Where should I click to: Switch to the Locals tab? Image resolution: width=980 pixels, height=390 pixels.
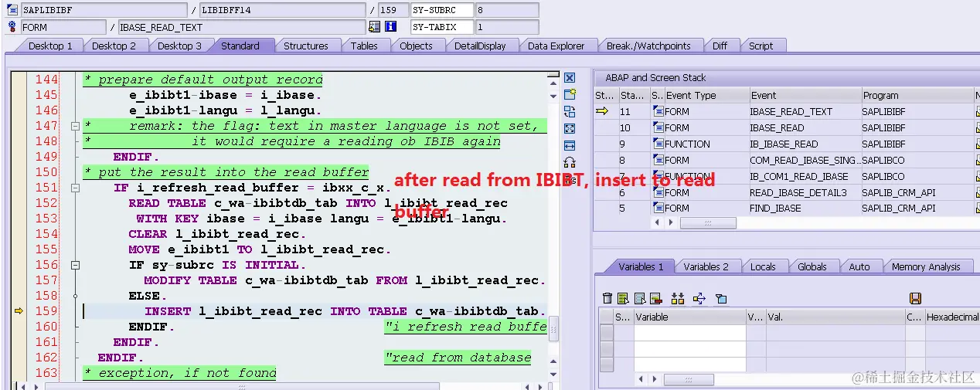(763, 266)
